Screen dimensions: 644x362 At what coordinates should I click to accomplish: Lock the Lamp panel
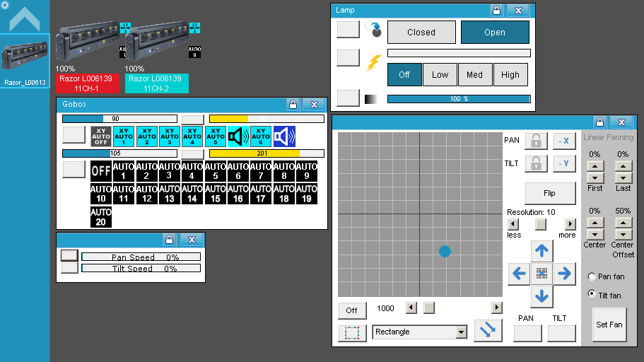(496, 11)
